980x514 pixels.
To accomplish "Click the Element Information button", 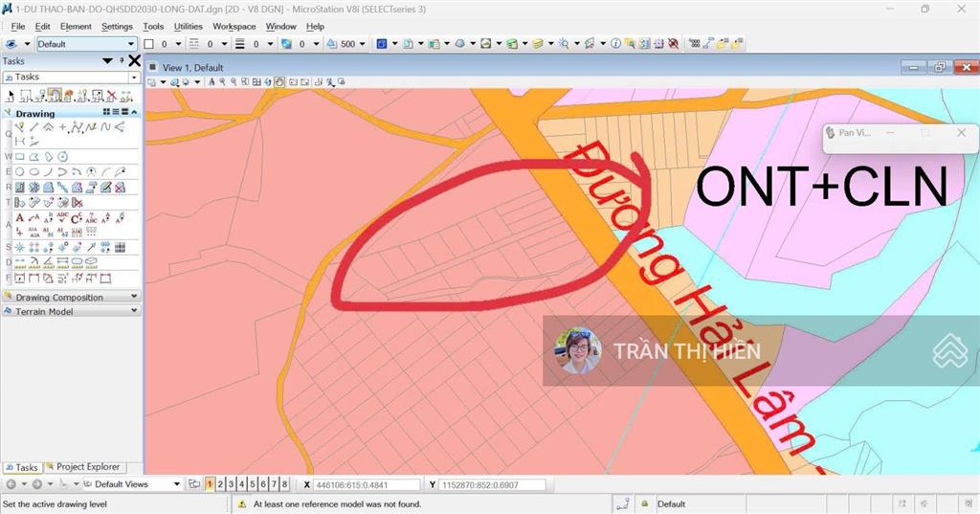I will (615, 44).
